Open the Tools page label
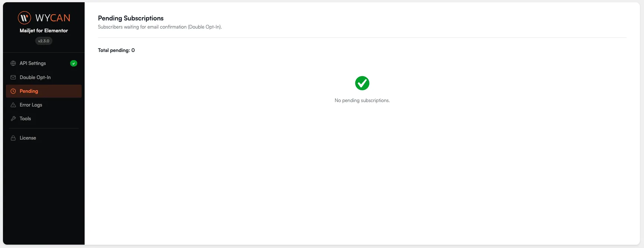The height and width of the screenshot is (248, 644). pos(25,118)
